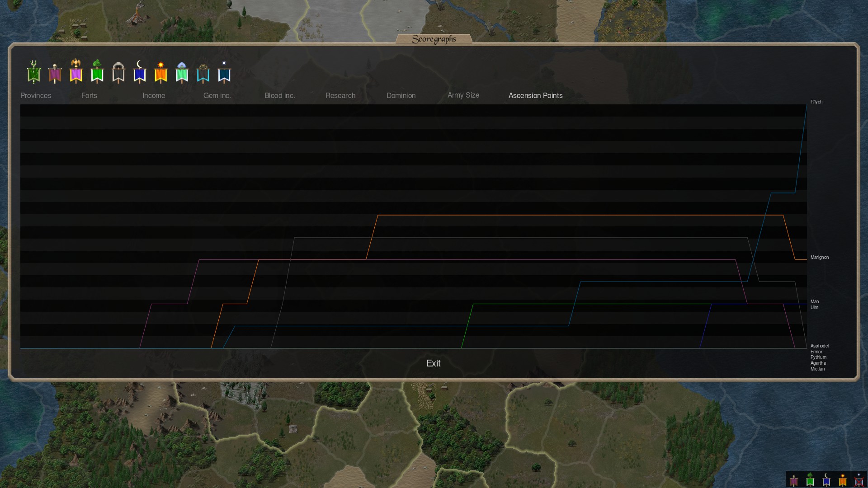Click the blue crescent moon banner
Viewport: 868px width, 488px height.
click(x=140, y=73)
